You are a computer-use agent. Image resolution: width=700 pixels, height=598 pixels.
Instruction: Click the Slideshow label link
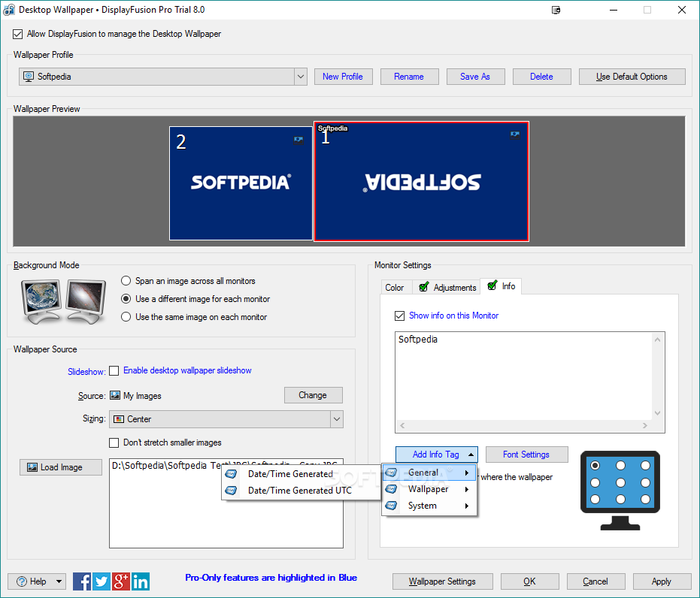86,371
